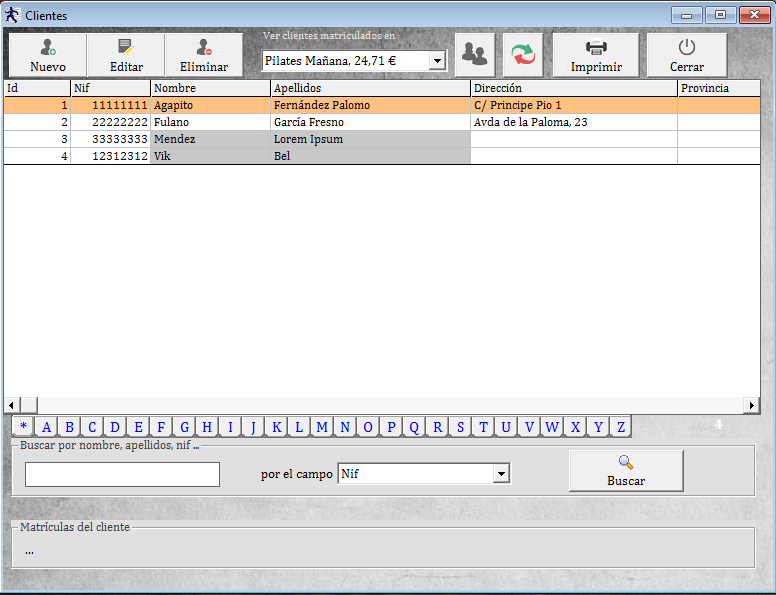Click the Nombre column header
The width and height of the screenshot is (776, 595).
pos(210,88)
